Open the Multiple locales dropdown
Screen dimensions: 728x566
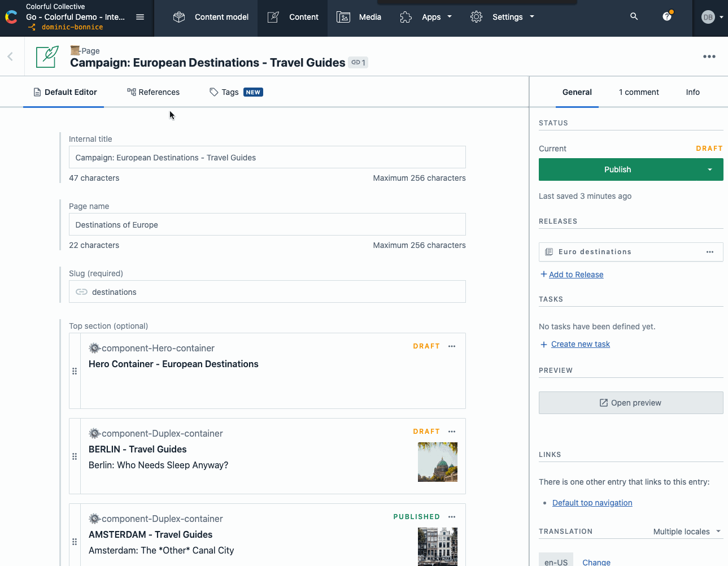point(687,532)
